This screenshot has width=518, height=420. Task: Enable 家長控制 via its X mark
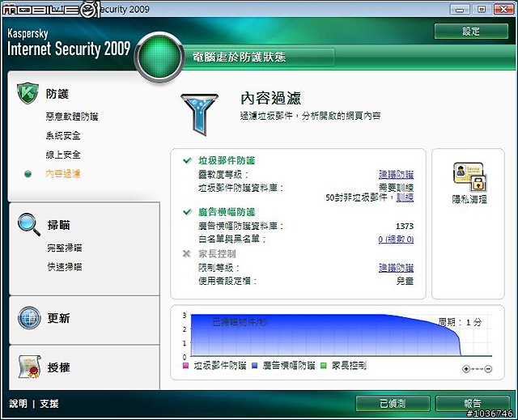click(187, 253)
